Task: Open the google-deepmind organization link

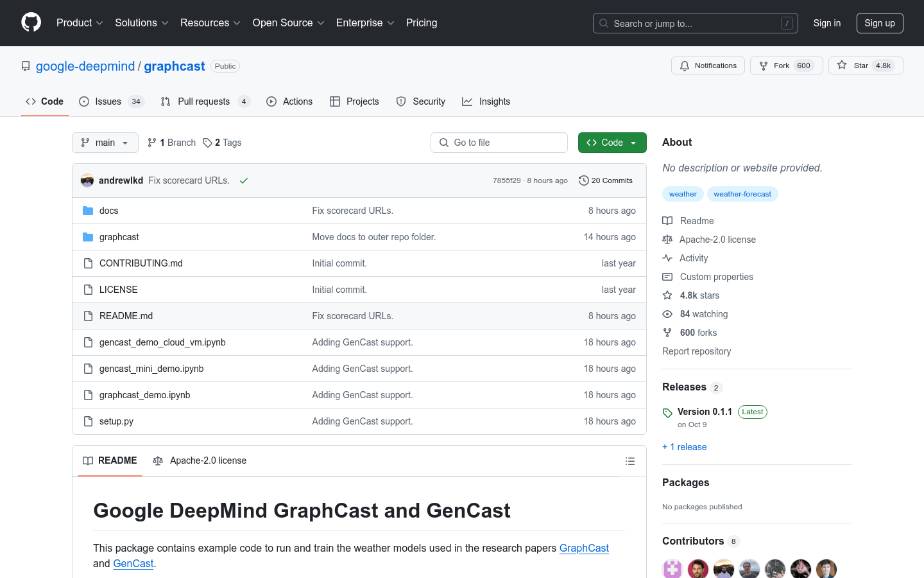Action: click(85, 66)
